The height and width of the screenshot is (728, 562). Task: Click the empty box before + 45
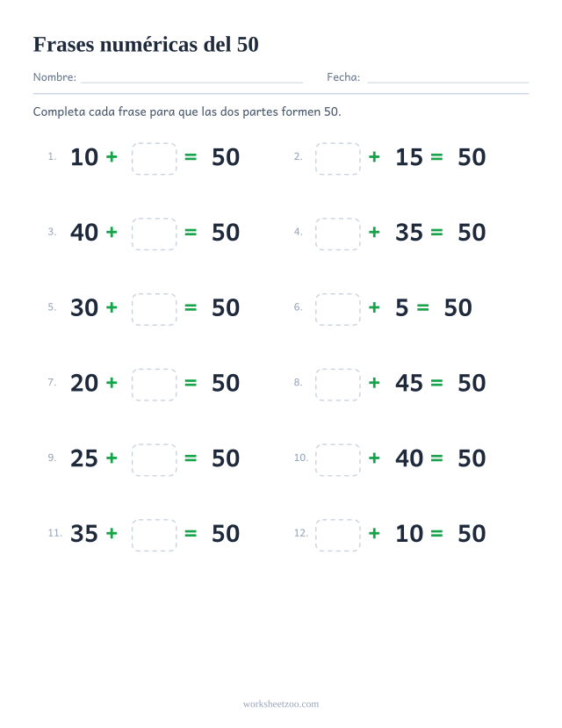[338, 385]
